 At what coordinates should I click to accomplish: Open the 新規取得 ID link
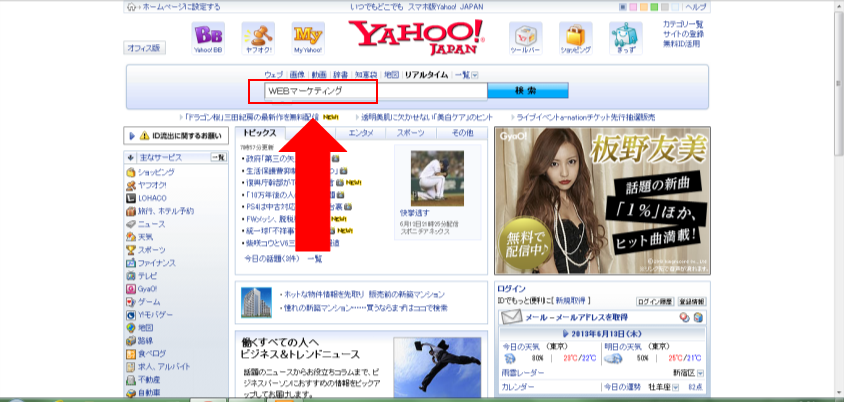point(572,300)
